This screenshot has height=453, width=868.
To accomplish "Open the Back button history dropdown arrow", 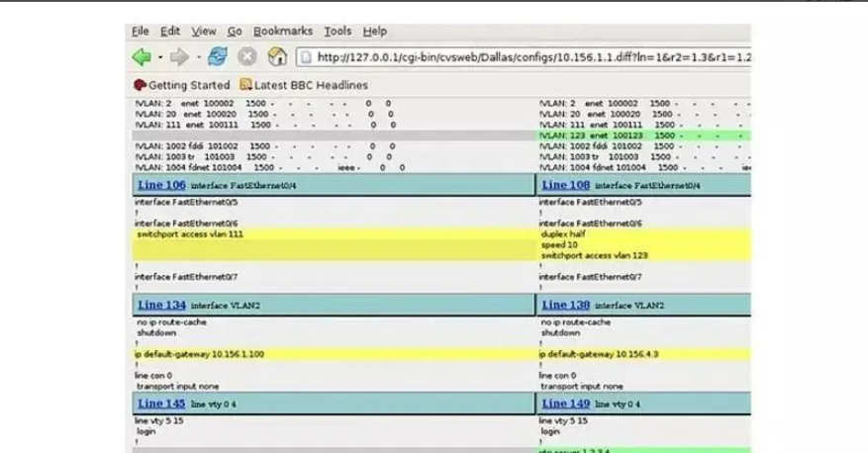I will click(160, 57).
